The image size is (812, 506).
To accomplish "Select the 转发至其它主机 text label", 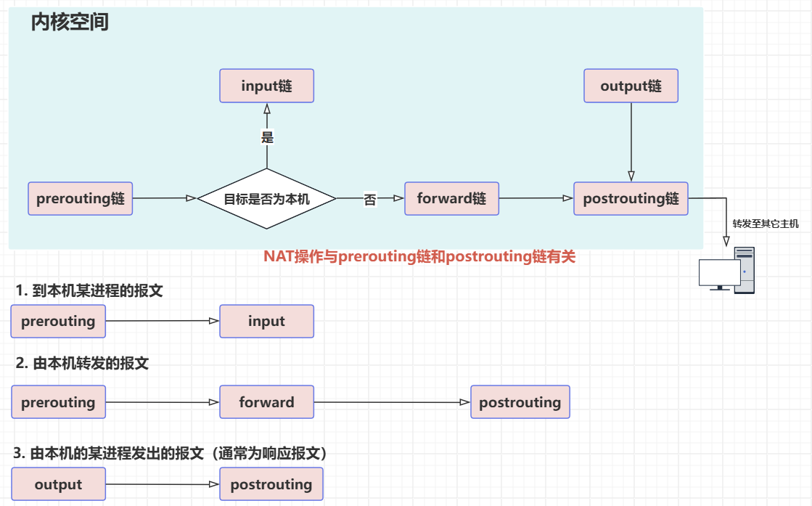I will 765,224.
